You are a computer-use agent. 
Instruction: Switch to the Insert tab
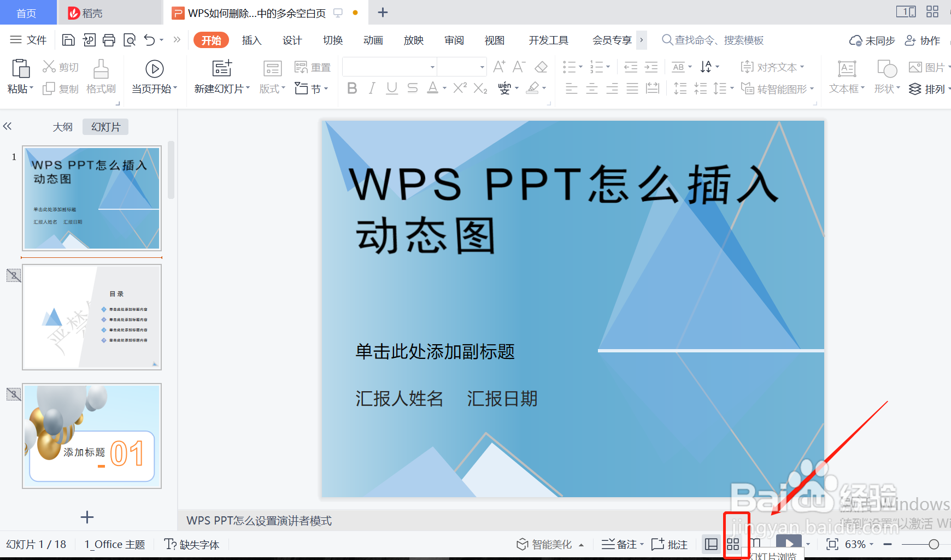pos(252,40)
